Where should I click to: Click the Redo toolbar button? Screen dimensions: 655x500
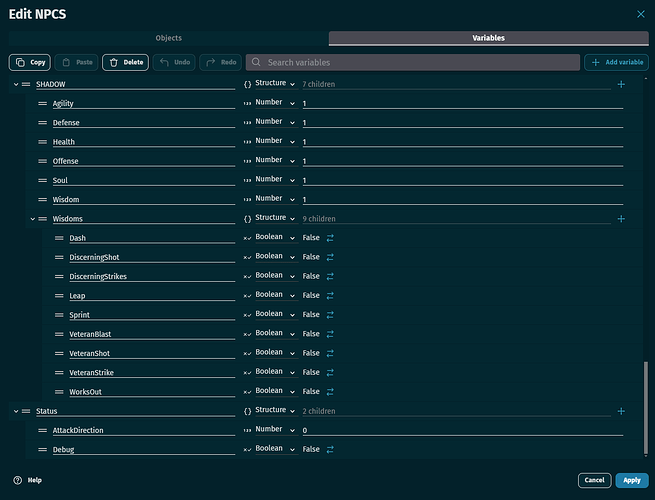click(221, 62)
